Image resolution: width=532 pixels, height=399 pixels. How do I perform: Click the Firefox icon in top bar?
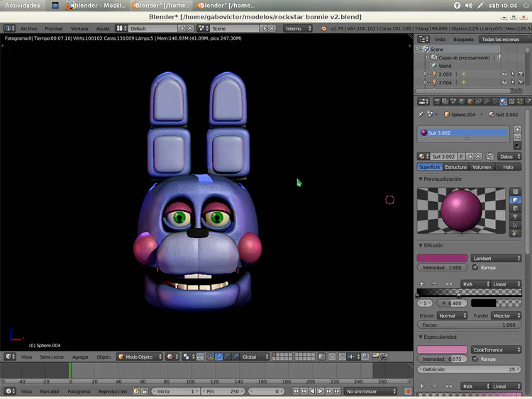70,5
